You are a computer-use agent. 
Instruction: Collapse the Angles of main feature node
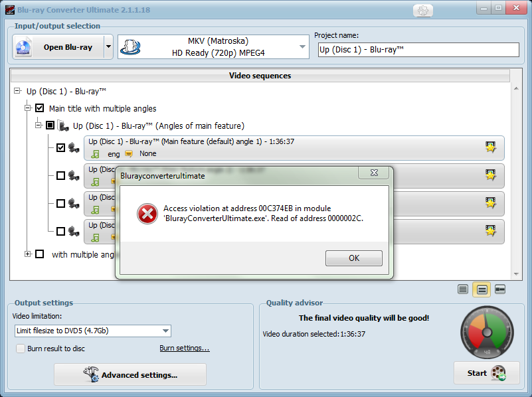click(39, 125)
